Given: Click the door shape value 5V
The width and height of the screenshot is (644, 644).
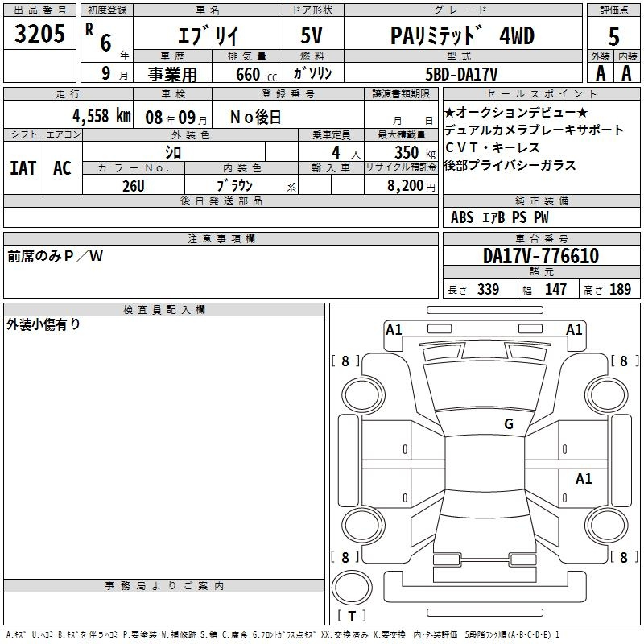Looking at the screenshot, I should click(x=312, y=35).
